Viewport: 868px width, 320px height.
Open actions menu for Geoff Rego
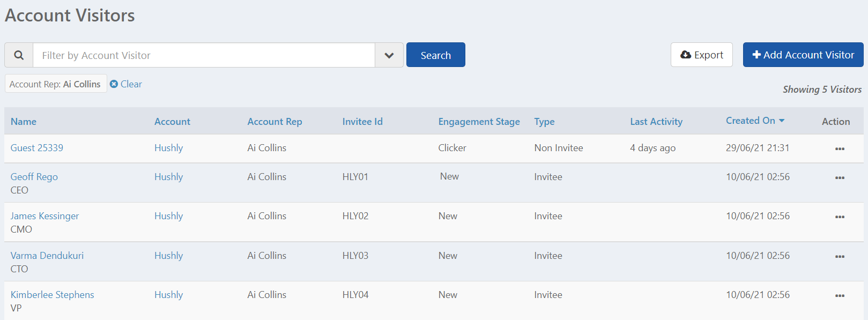(x=840, y=177)
